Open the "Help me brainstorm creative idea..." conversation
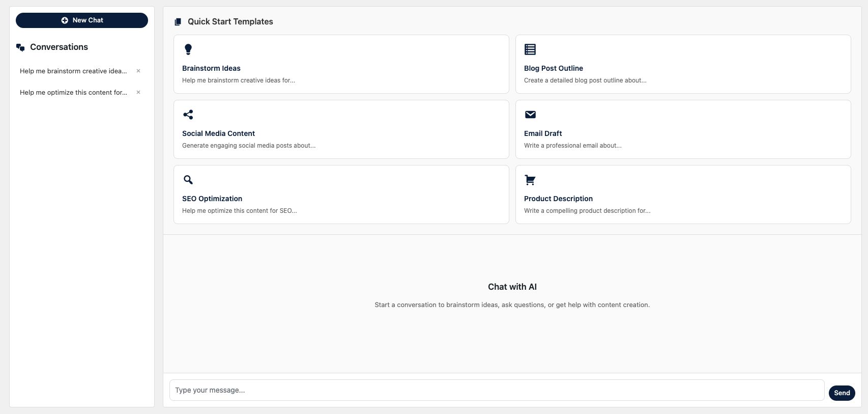Image resolution: width=868 pixels, height=414 pixels. click(x=73, y=71)
